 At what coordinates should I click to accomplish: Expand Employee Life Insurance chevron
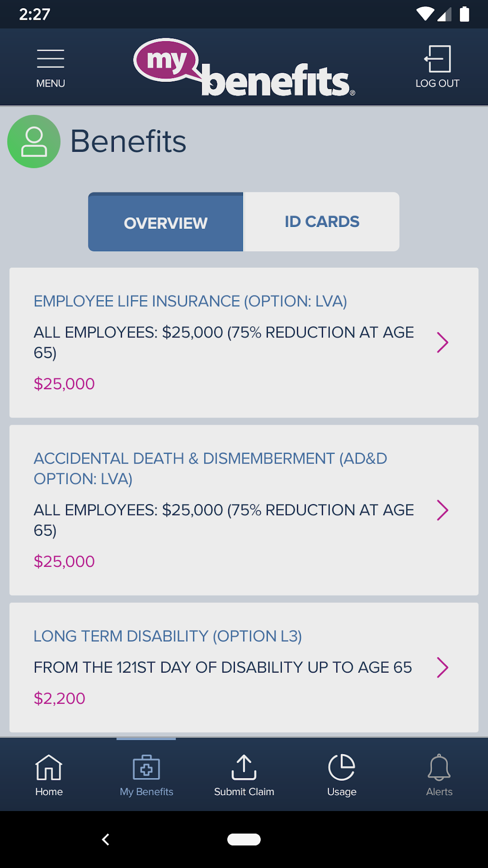(443, 342)
